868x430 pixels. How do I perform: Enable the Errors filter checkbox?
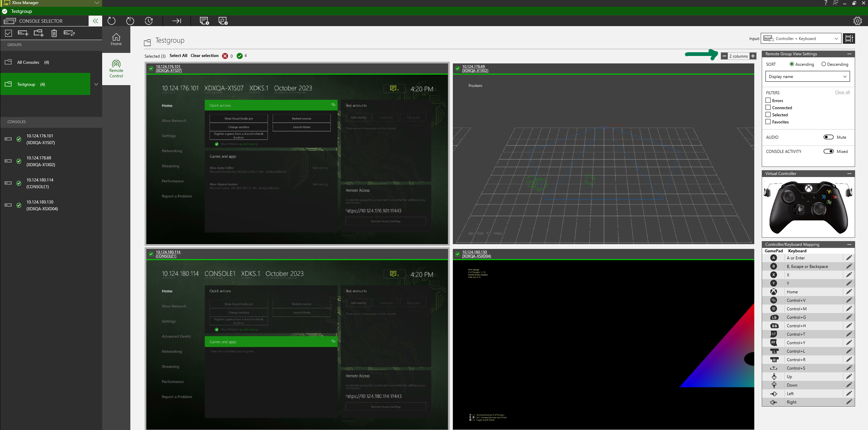pos(768,100)
